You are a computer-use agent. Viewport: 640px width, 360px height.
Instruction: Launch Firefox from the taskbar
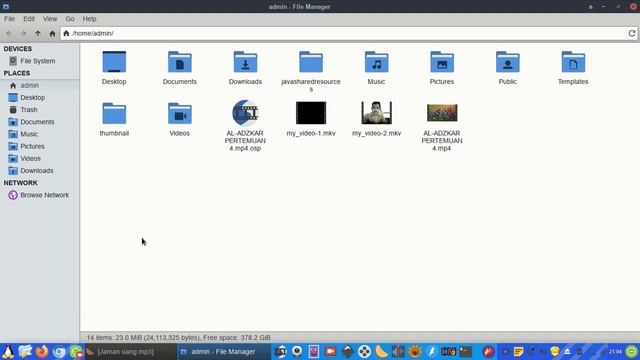coord(42,351)
